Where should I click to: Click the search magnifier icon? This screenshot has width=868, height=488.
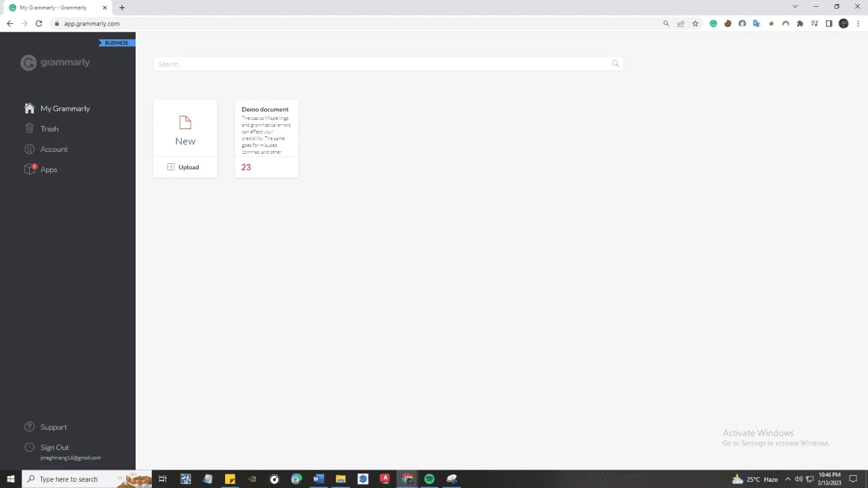click(x=615, y=64)
